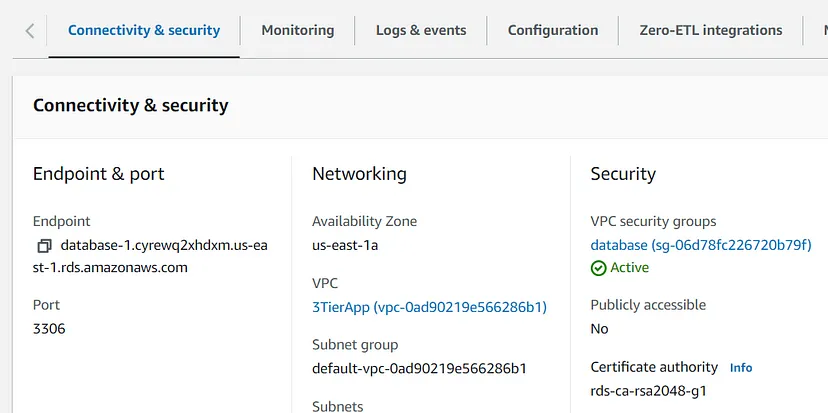Image resolution: width=828 pixels, height=413 pixels.
Task: Switch to the Connectivity & security tab
Action: pyautogui.click(x=144, y=30)
